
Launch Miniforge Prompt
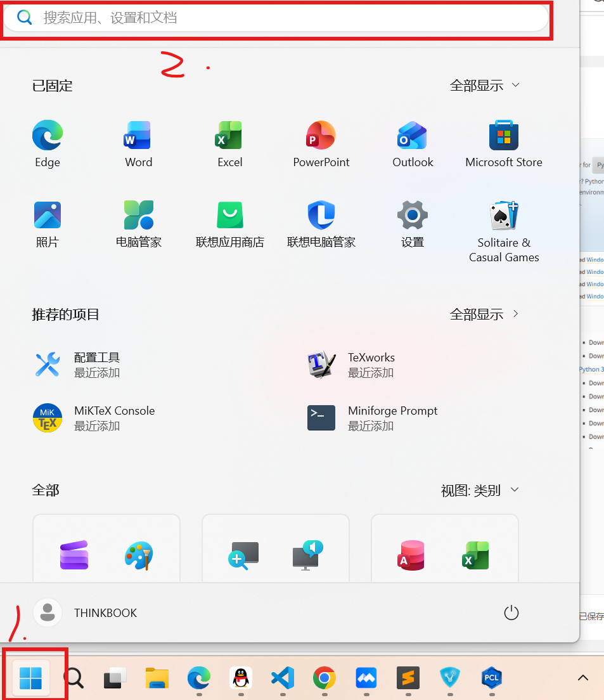[x=372, y=418]
